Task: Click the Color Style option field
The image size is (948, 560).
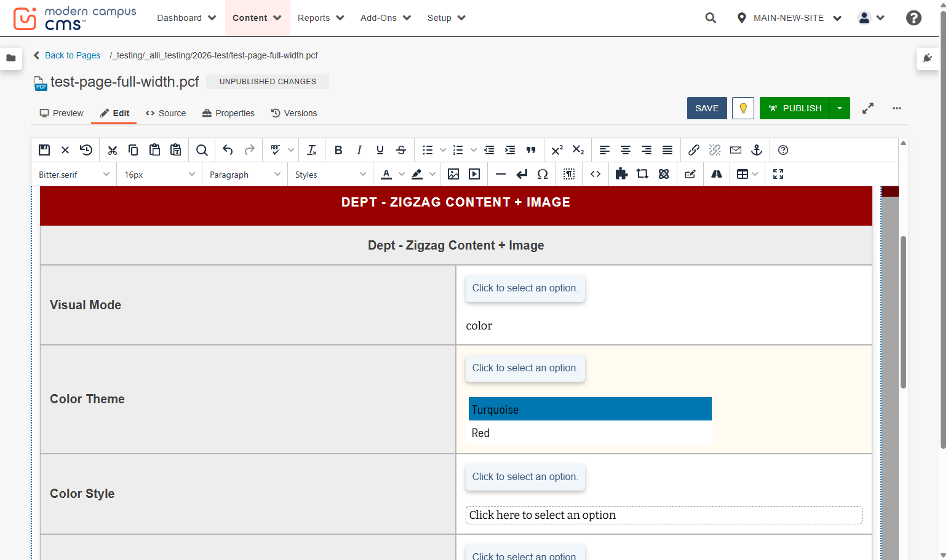Action: click(664, 515)
